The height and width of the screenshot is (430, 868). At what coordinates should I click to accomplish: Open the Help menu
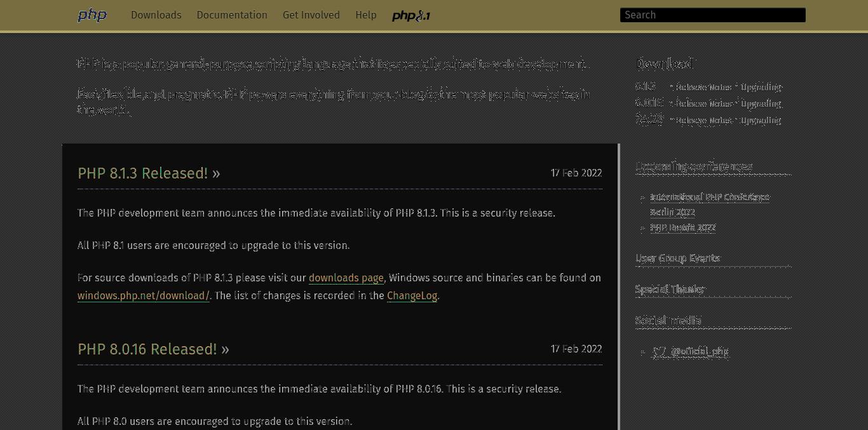[366, 15]
